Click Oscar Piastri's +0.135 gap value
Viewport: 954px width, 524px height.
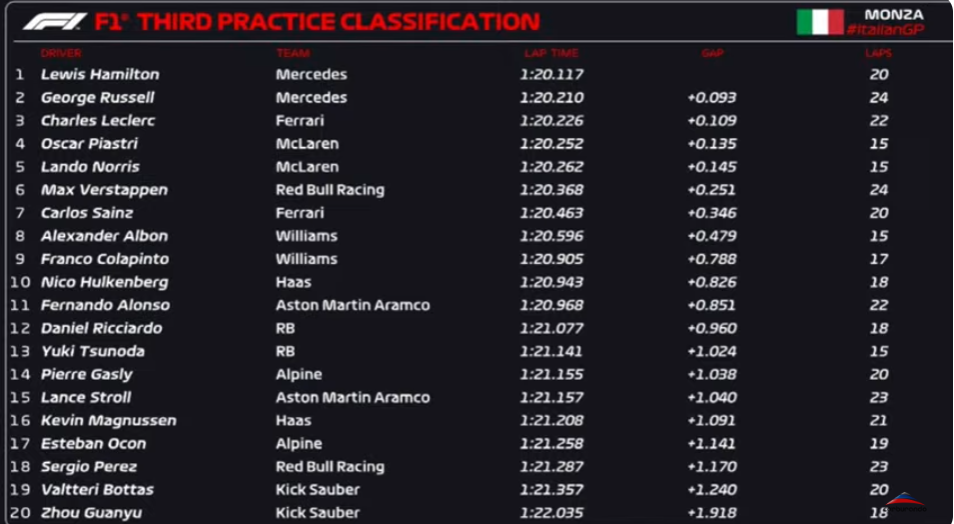point(712,143)
